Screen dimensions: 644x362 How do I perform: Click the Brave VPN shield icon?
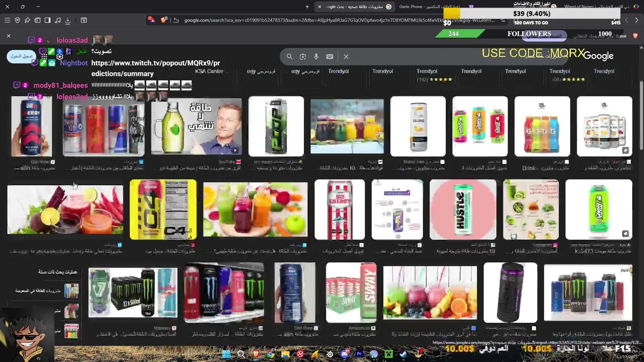[17, 20]
